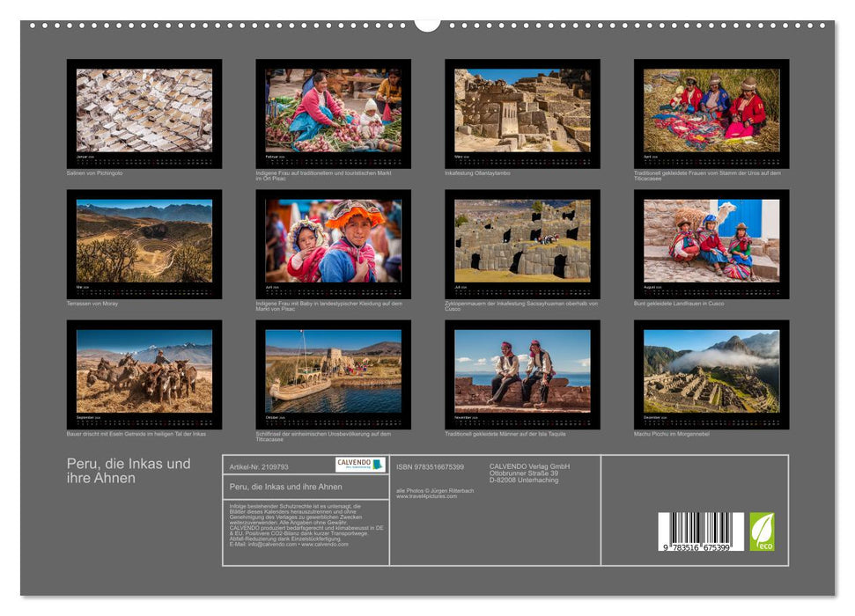The height and width of the screenshot is (616, 855).
Task: Click the large calendar title heading
Action: [x=129, y=471]
